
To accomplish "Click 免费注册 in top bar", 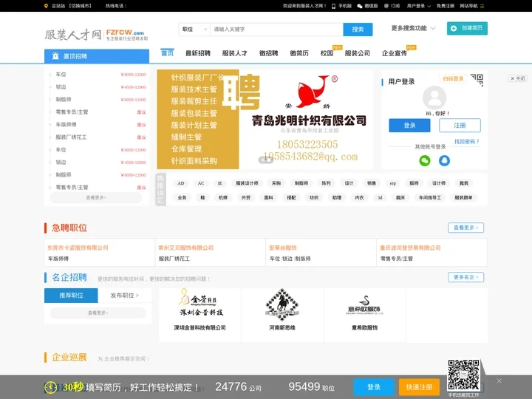I will (446, 6).
